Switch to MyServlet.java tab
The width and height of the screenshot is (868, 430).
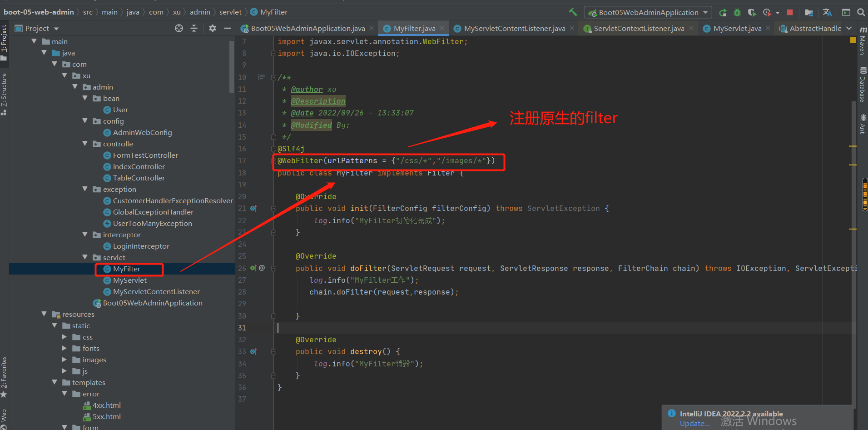(737, 28)
